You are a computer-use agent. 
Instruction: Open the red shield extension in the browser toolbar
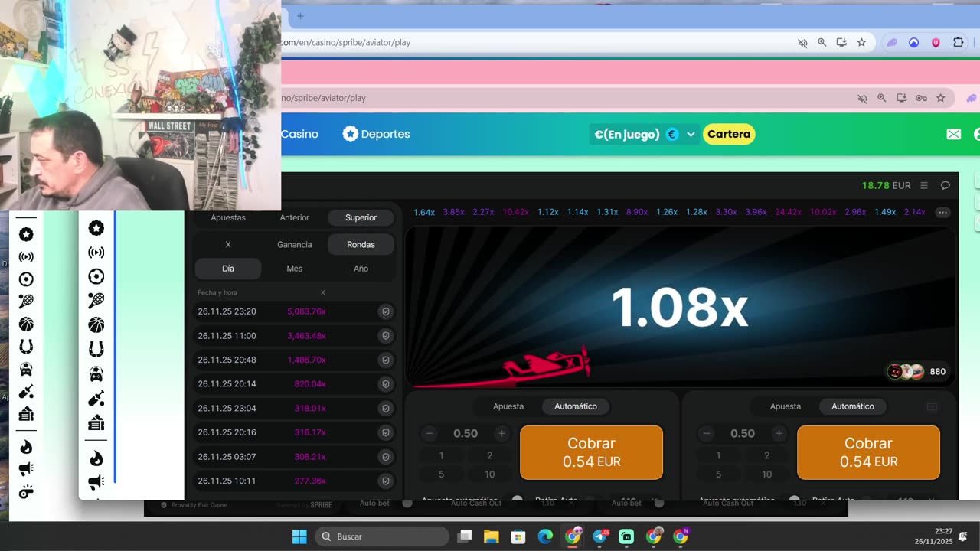(936, 43)
